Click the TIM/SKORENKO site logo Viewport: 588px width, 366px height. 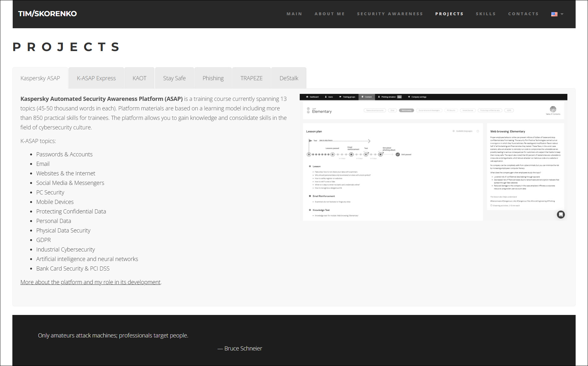coord(47,14)
